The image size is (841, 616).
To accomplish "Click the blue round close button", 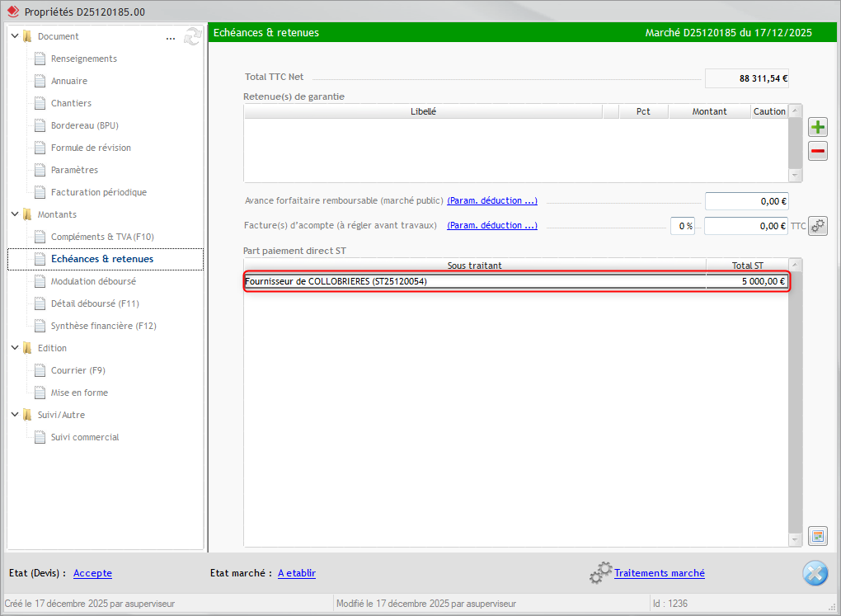I will click(x=815, y=573).
